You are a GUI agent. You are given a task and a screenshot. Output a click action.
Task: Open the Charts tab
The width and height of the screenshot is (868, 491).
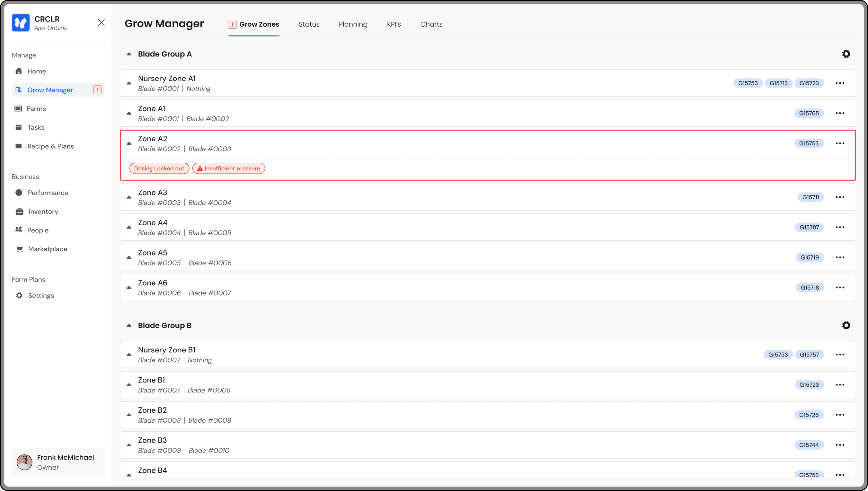click(431, 24)
